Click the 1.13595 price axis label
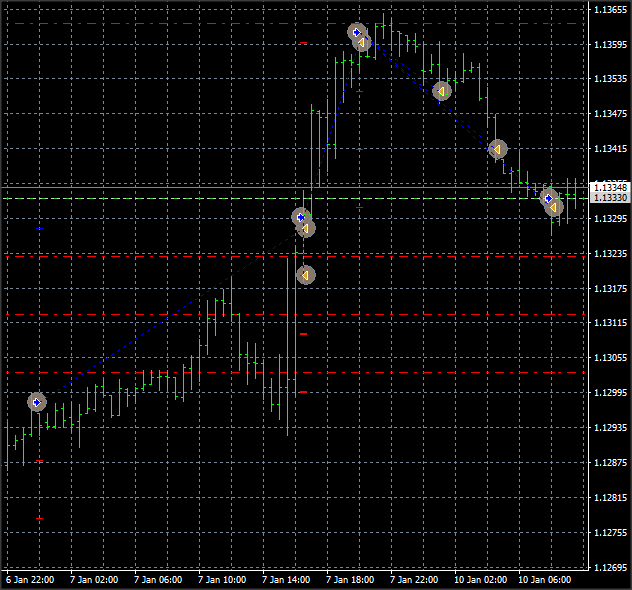 tap(610, 44)
